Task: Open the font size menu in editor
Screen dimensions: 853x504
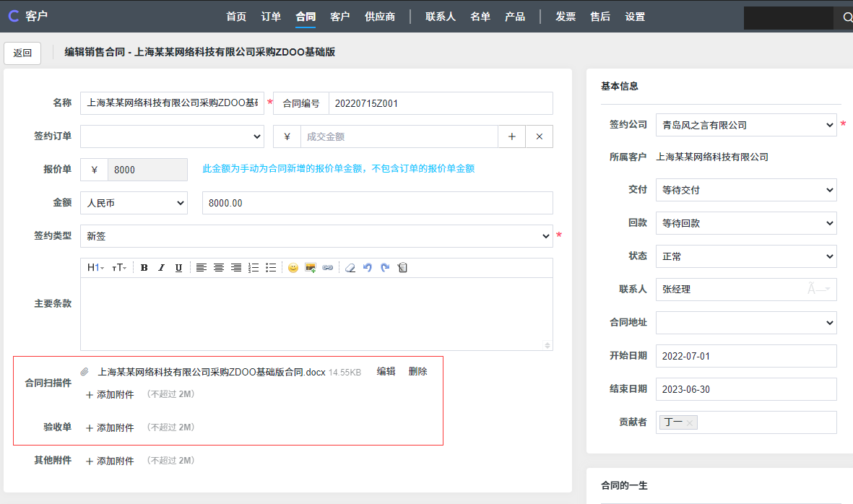Action: (x=119, y=267)
